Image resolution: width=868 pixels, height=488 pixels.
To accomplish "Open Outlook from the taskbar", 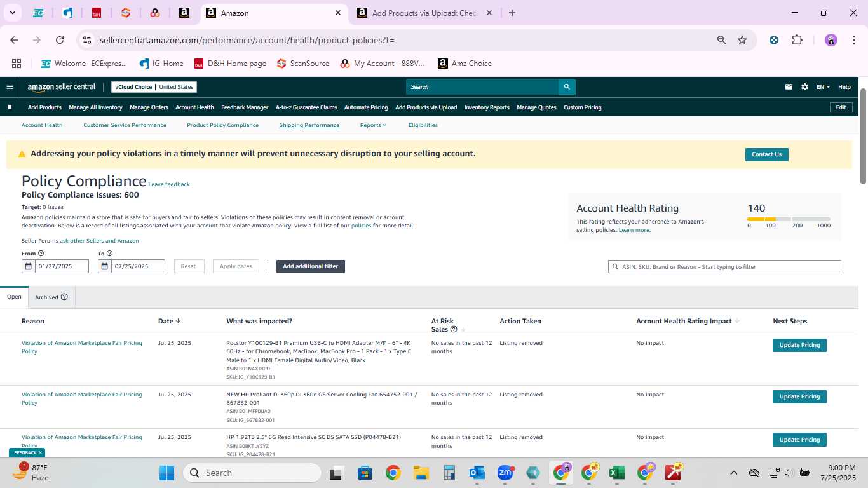I will pos(477,473).
